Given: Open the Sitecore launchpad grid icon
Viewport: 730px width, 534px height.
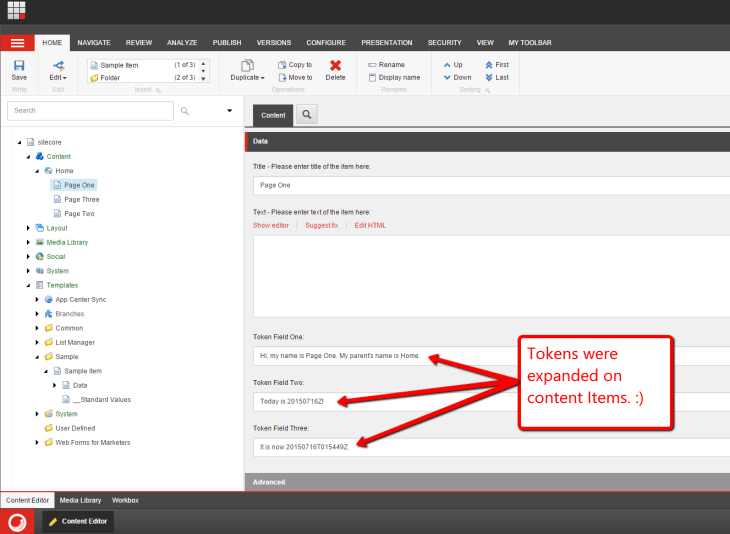Looking at the screenshot, I should click(x=16, y=11).
